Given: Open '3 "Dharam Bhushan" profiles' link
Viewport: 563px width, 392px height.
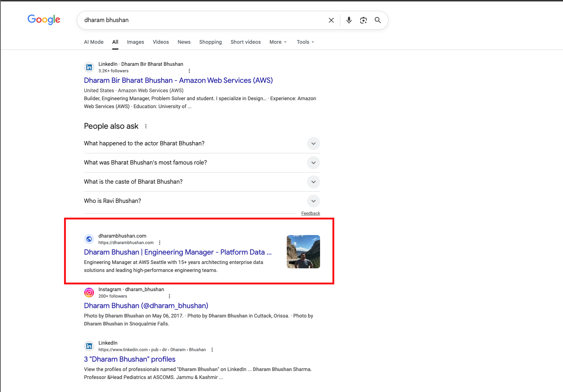Looking at the screenshot, I should (x=130, y=359).
